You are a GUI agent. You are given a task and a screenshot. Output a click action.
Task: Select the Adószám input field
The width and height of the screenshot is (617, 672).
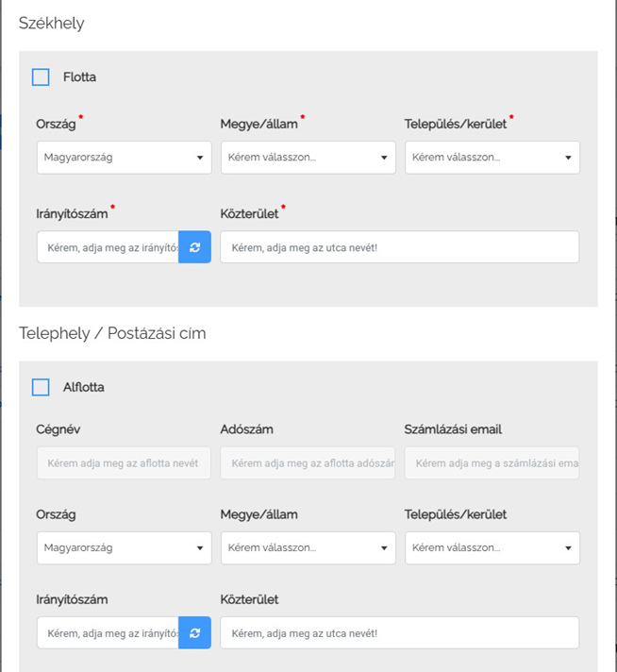(308, 463)
